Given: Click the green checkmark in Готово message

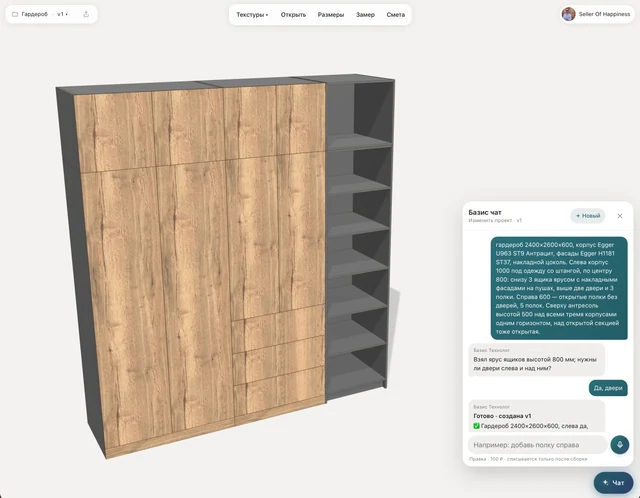Looking at the screenshot, I should tap(476, 426).
